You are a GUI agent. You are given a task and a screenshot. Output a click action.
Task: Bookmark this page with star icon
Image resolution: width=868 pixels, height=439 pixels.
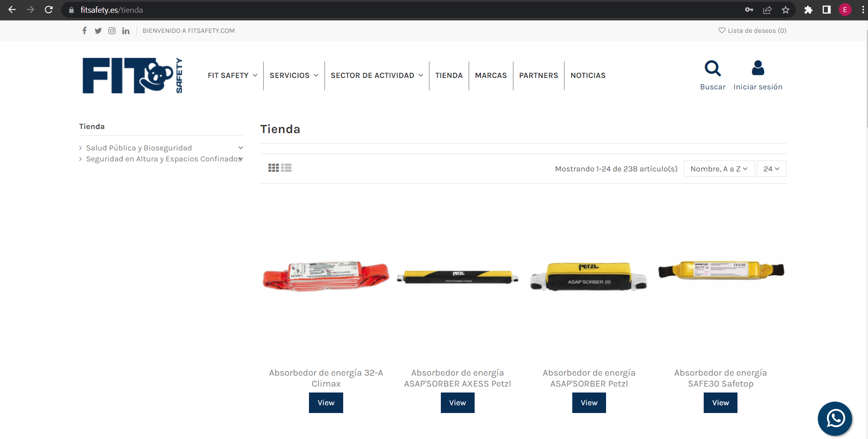point(785,10)
